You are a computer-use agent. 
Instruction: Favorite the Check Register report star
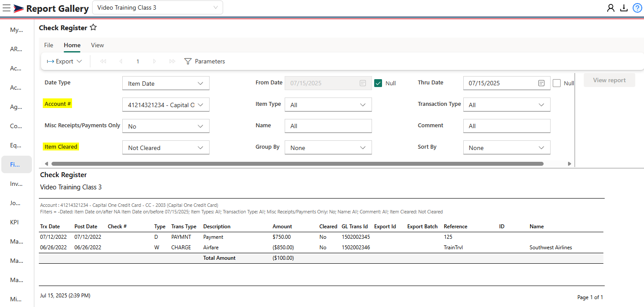93,28
